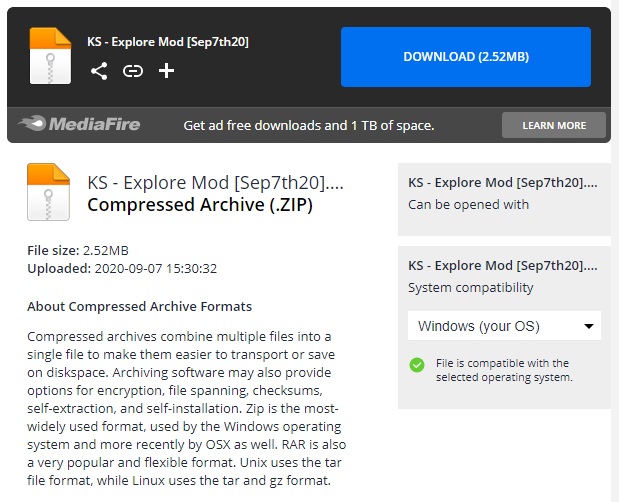The image size is (619, 502).
Task: Click the MediaFire flame logo
Action: (x=32, y=125)
